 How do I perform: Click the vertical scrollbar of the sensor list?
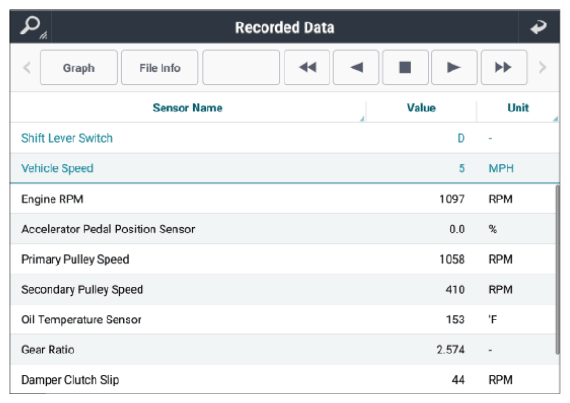tap(557, 269)
